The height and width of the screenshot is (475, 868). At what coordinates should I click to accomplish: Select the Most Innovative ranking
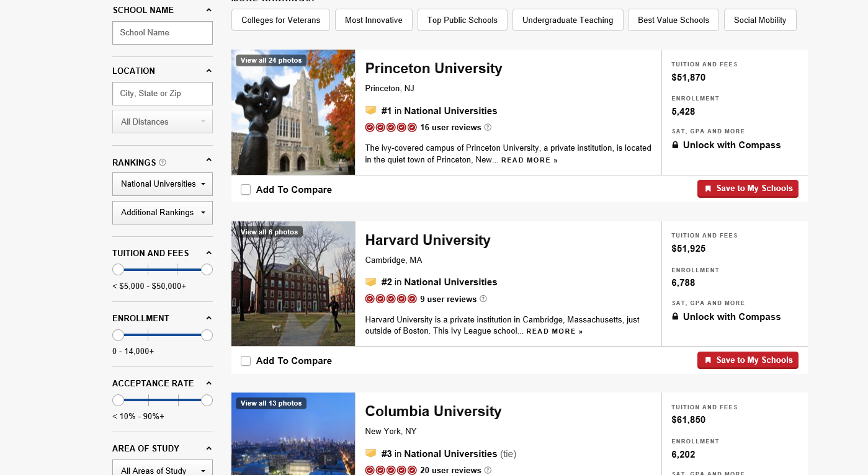pyautogui.click(x=374, y=20)
